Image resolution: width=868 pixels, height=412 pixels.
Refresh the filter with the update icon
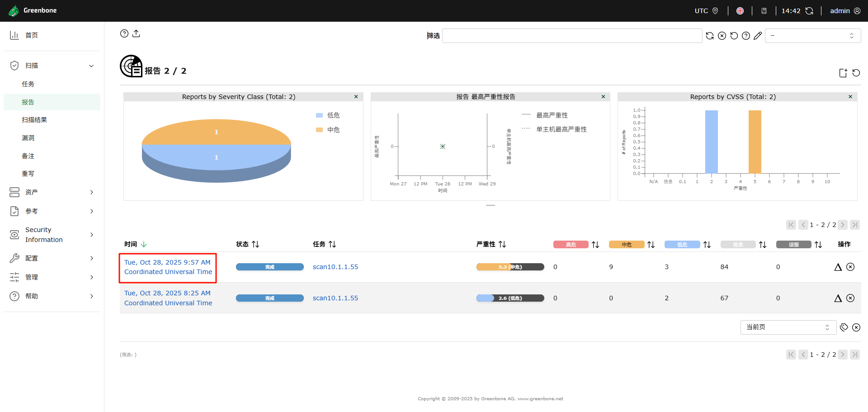(710, 36)
